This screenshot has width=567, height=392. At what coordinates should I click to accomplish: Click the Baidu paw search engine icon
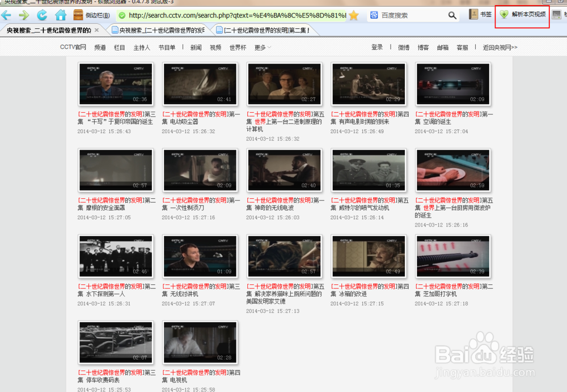click(x=374, y=15)
